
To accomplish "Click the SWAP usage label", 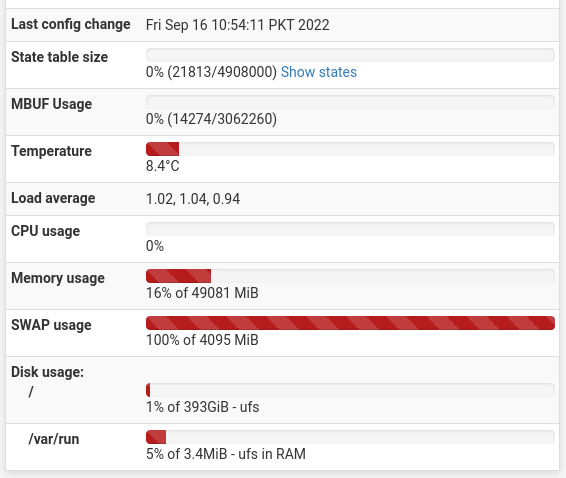I will click(x=51, y=325).
